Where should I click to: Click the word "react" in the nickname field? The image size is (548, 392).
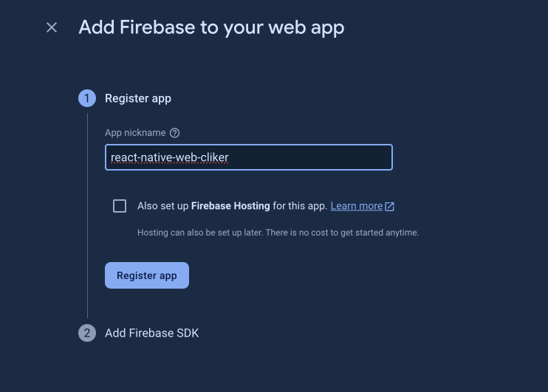coord(123,158)
